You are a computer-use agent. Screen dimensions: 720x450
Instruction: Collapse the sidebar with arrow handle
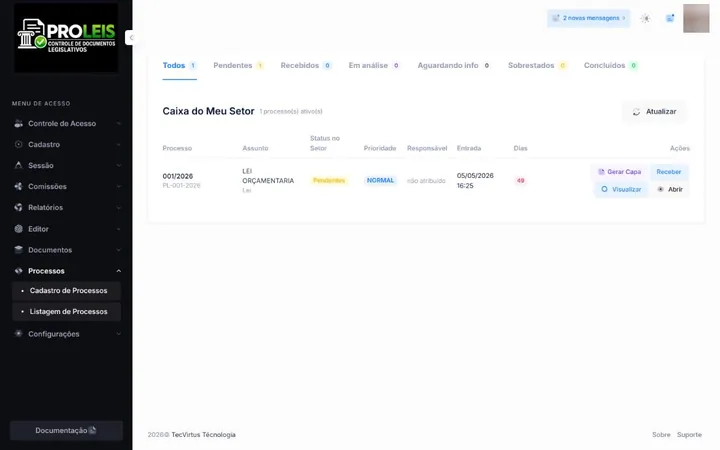pyautogui.click(x=131, y=38)
